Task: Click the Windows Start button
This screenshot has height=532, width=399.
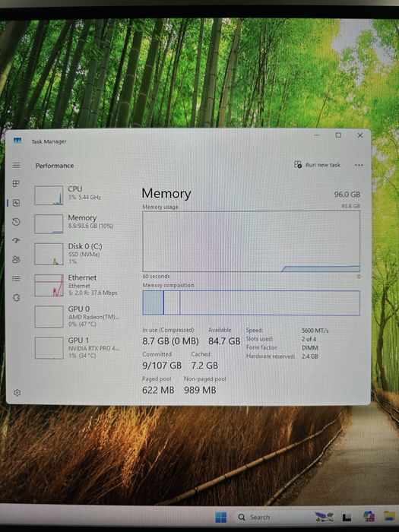Action: tap(221, 517)
